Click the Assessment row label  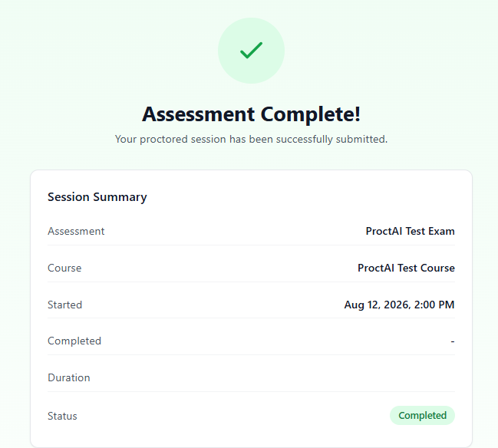click(76, 231)
